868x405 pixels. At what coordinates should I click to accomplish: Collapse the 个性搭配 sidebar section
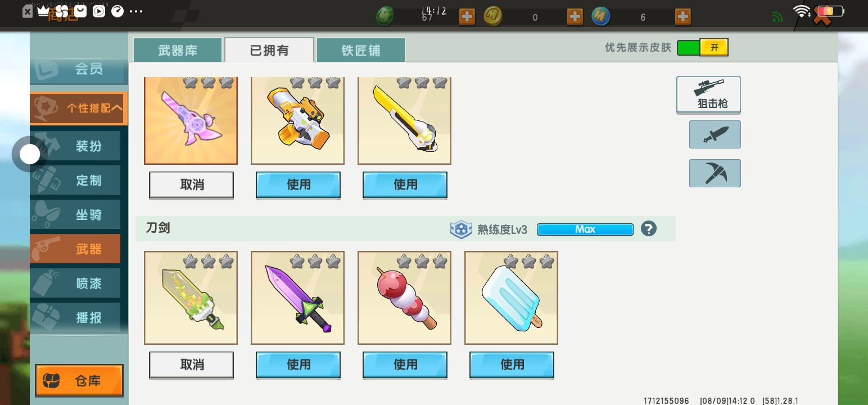pyautogui.click(x=79, y=108)
